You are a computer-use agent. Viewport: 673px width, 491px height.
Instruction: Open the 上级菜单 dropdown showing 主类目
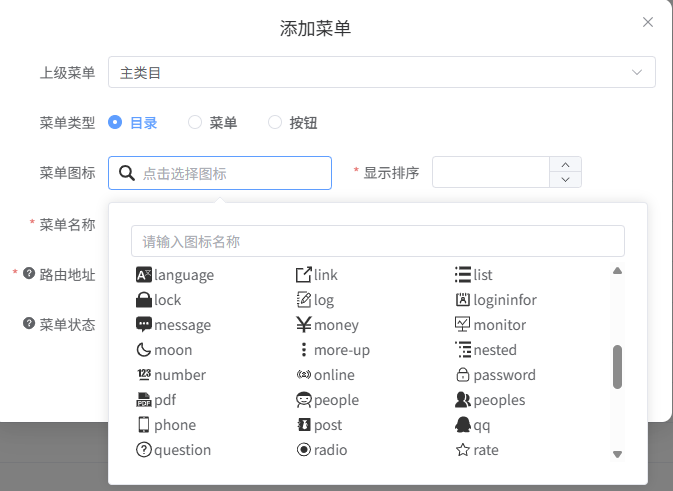coord(382,72)
